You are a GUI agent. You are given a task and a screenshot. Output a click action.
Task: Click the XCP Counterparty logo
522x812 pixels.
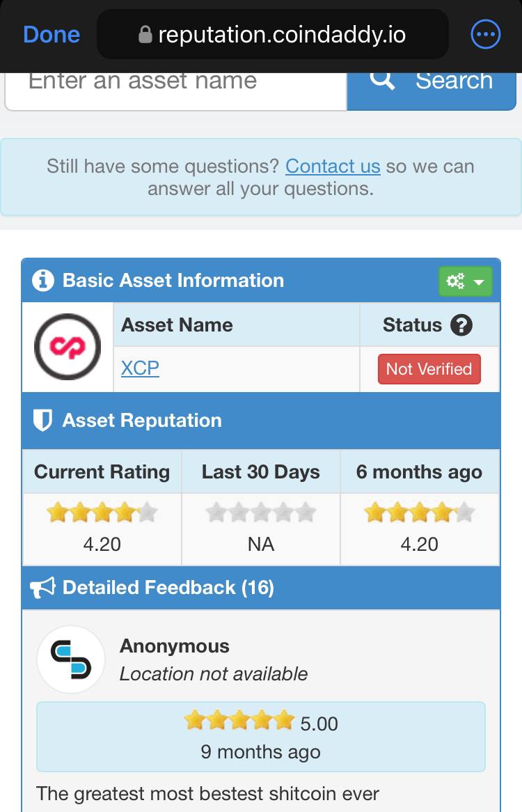(x=68, y=346)
